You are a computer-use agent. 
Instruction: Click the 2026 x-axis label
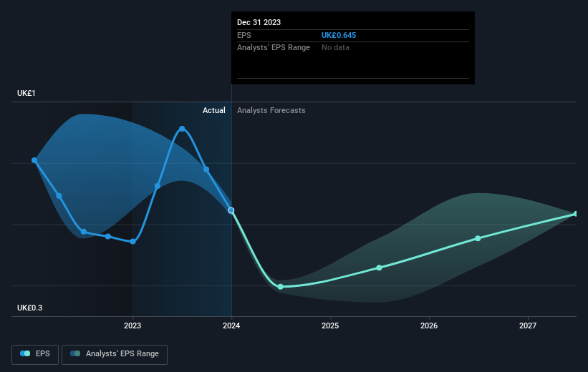click(x=429, y=325)
